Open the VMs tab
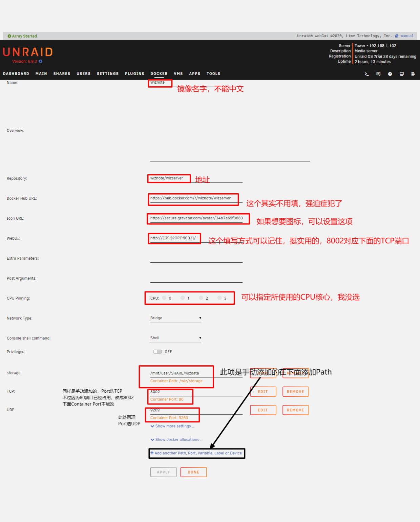Image resolution: width=420 pixels, height=522 pixels. pos(178,74)
